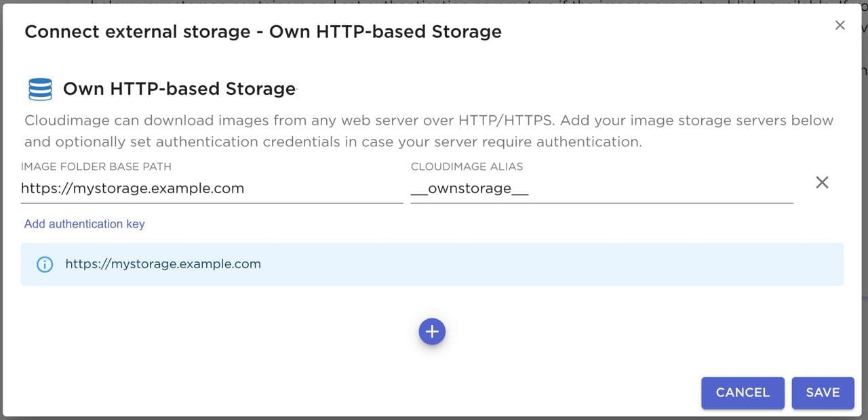
Task: Save the external storage configuration
Action: click(823, 393)
